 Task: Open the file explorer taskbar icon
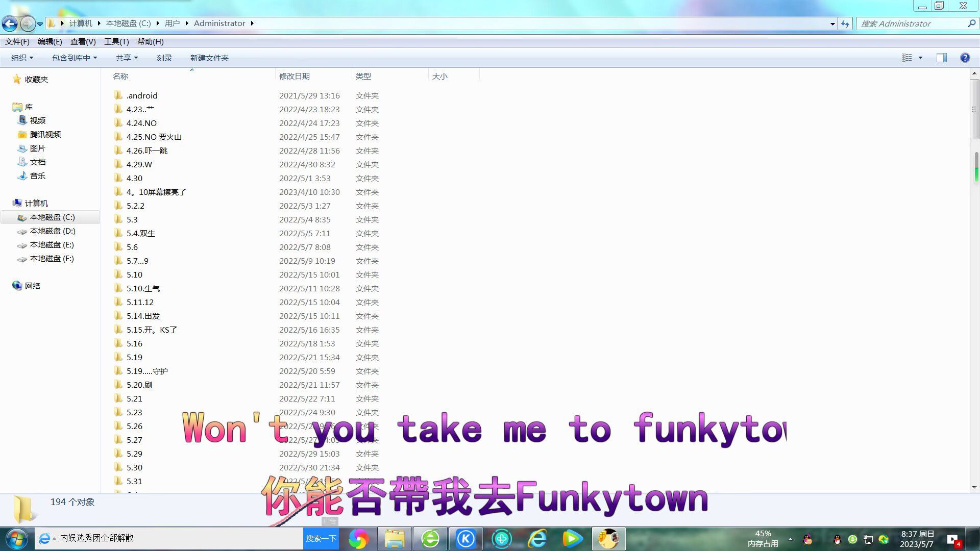pos(395,539)
